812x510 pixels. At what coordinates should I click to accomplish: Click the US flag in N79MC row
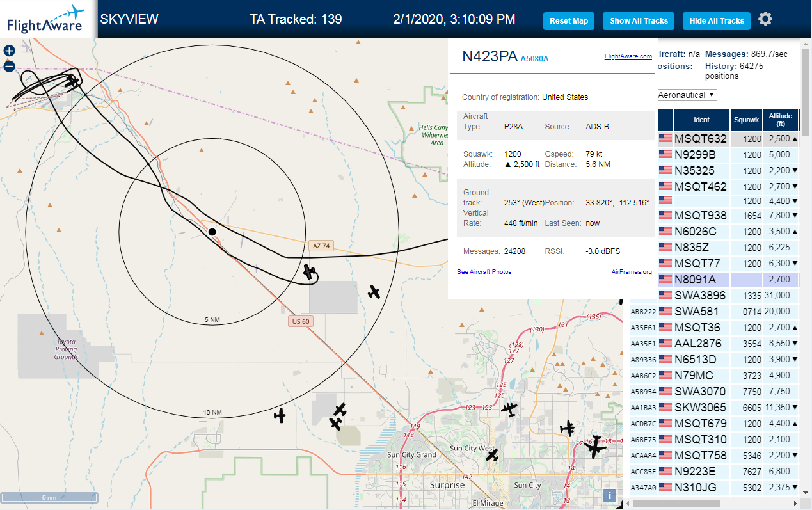665,375
